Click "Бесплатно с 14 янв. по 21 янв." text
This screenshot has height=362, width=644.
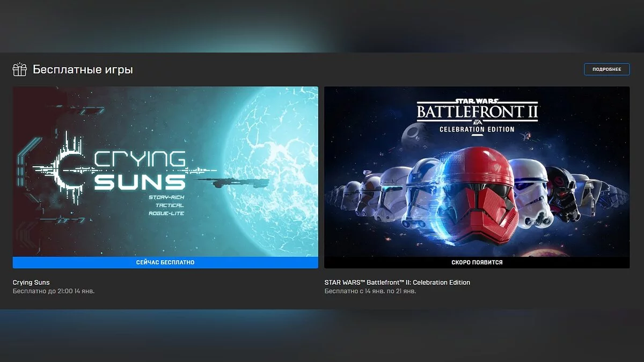(x=370, y=291)
